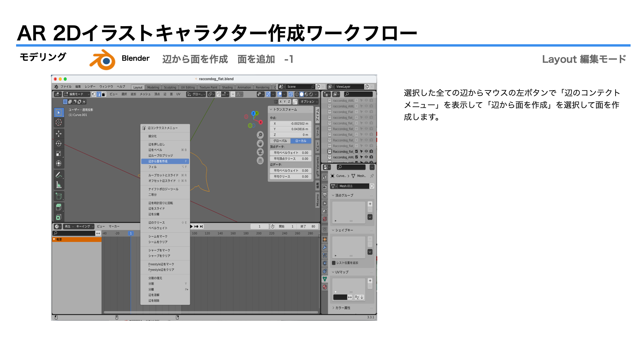Select the 3D Cursor tool
The height and width of the screenshot is (362, 644).
pyautogui.click(x=59, y=122)
